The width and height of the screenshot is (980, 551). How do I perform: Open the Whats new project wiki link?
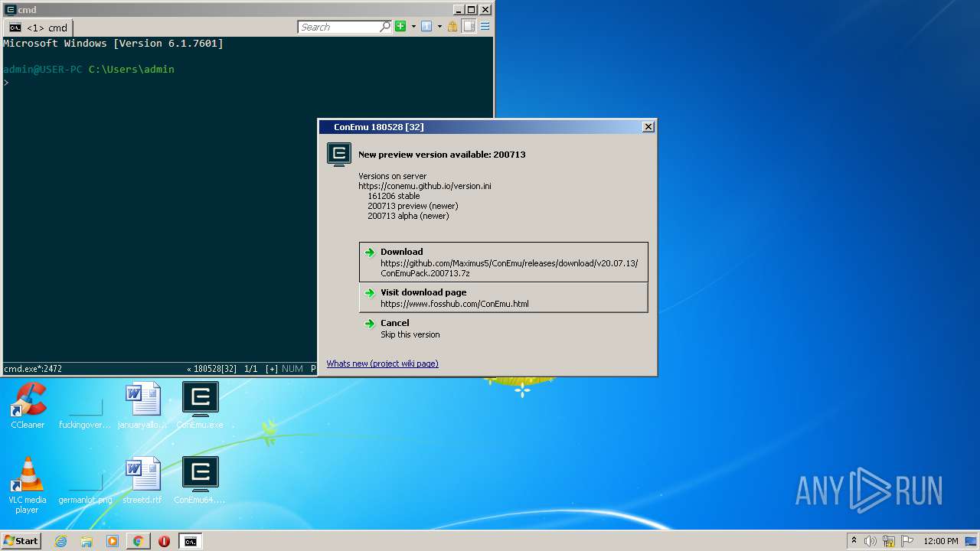tap(382, 364)
